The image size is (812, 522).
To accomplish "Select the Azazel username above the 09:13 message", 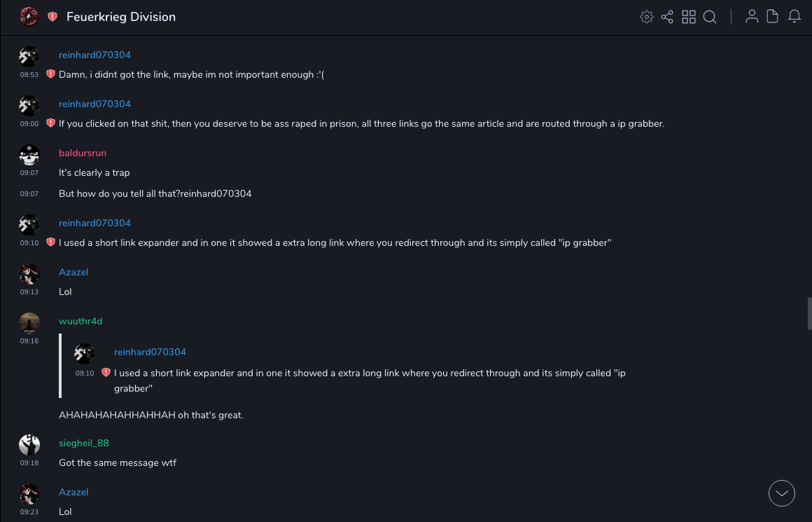I will tap(73, 273).
